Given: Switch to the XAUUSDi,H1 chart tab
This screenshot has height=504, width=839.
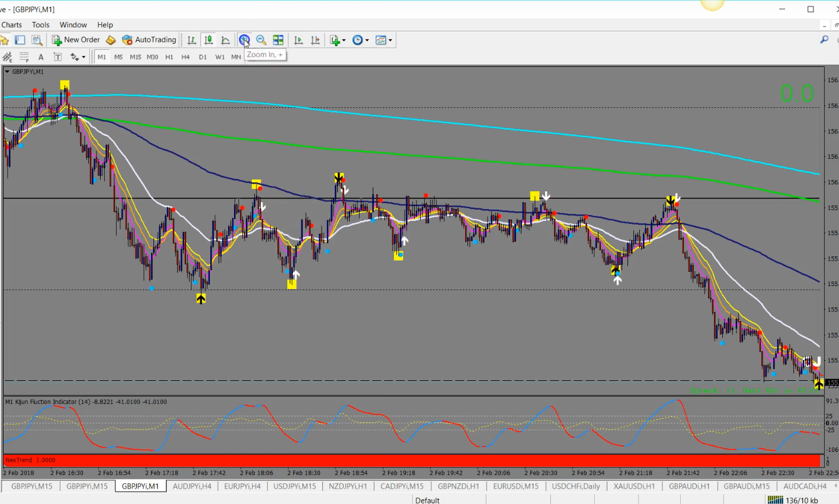Looking at the screenshot, I should pos(634,486).
